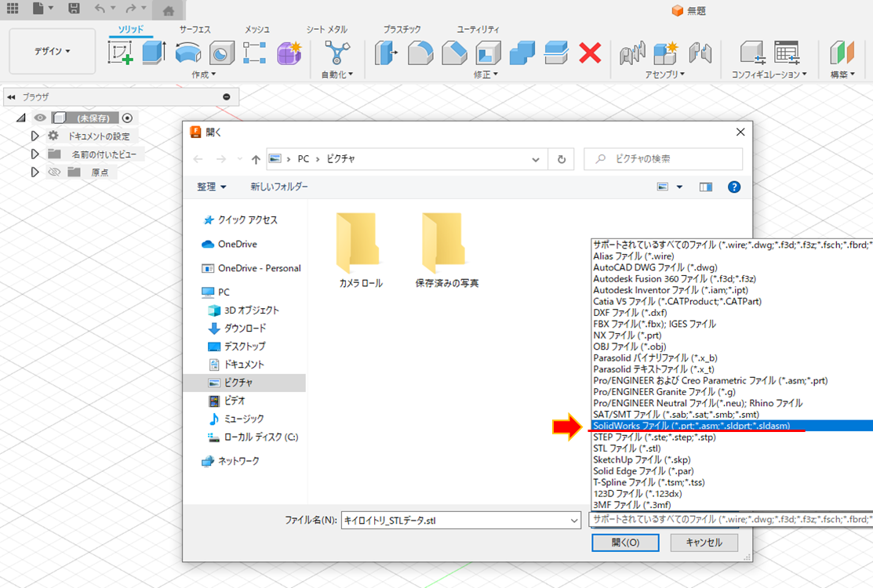Toggle the preview pane in the Open dialog

coord(704,187)
